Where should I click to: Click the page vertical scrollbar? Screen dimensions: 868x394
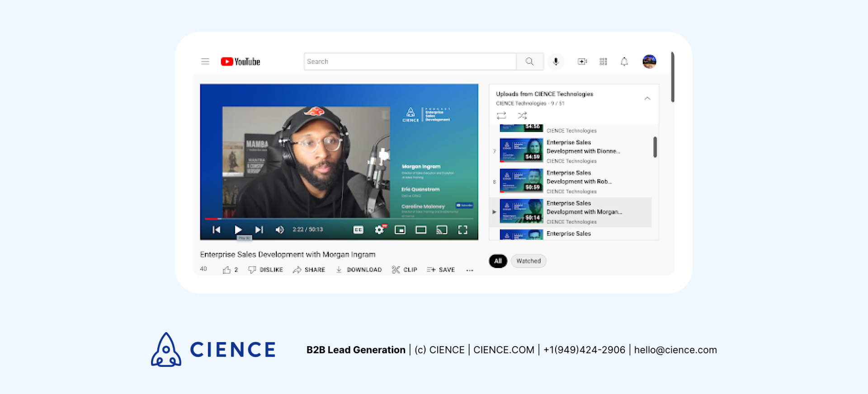673,77
